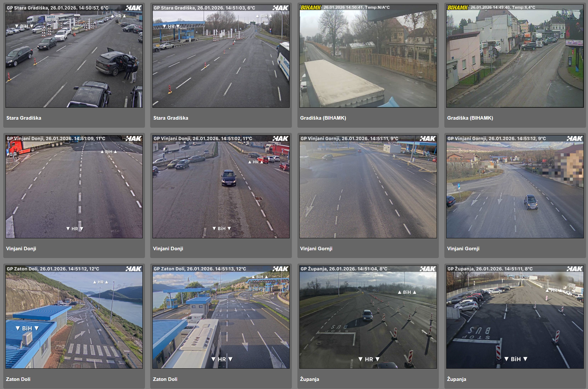The width and height of the screenshot is (588, 389).
Task: Click the BiH direction label on Županja 14:51:11 feed
Action: click(516, 359)
